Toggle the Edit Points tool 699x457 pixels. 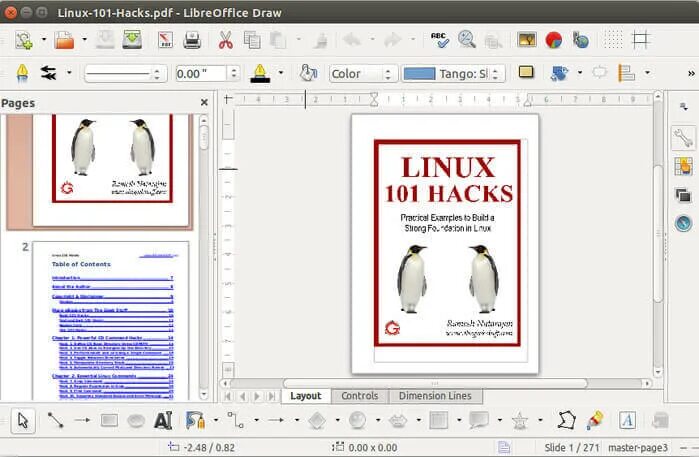(566, 420)
